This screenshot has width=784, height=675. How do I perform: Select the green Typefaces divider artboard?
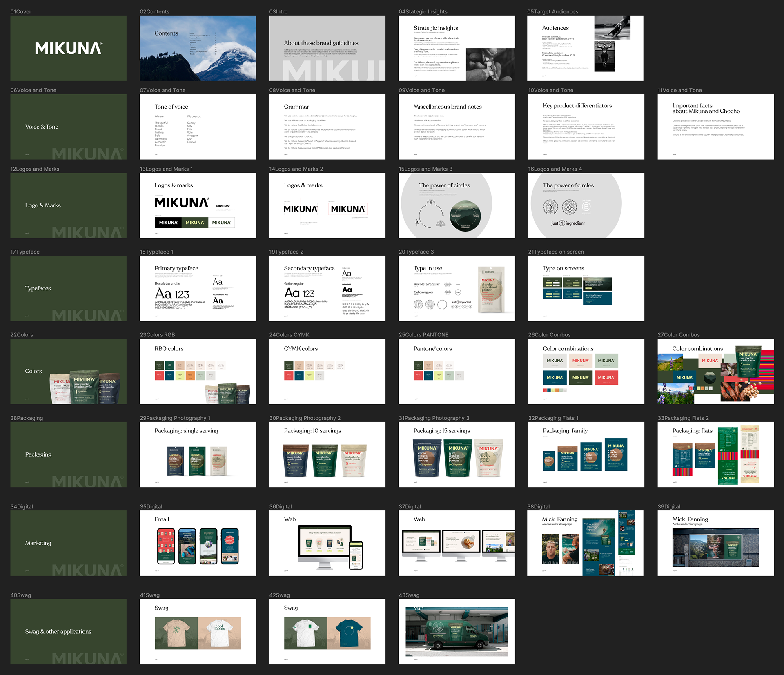pos(68,288)
